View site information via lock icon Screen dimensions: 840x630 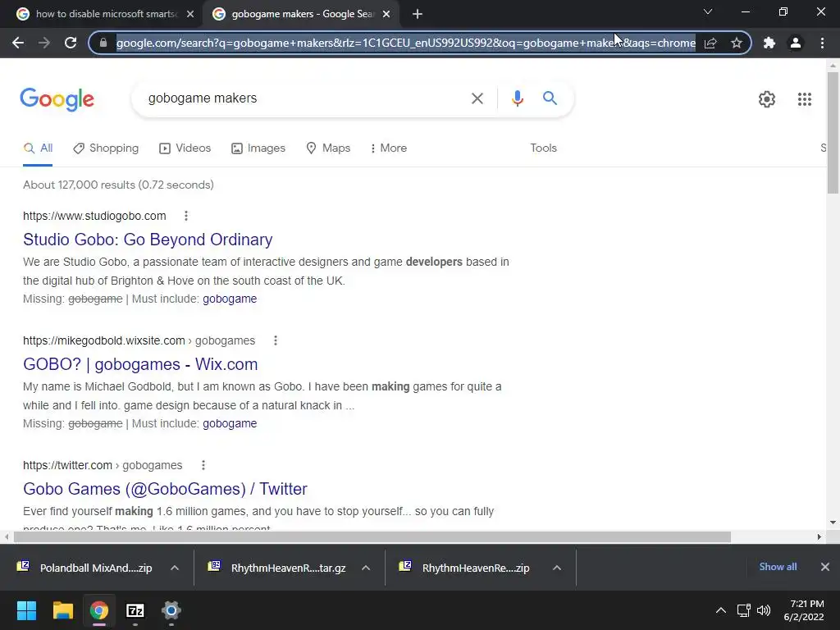coord(103,43)
